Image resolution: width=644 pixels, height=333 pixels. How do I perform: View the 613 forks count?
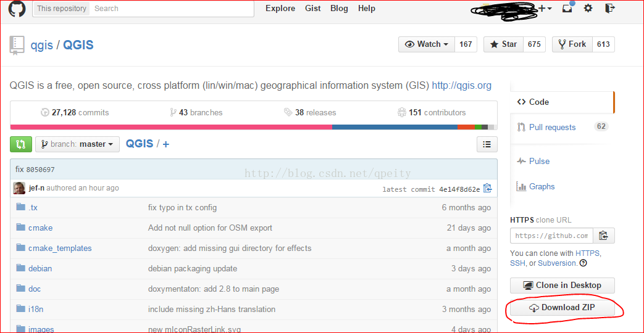(x=603, y=44)
